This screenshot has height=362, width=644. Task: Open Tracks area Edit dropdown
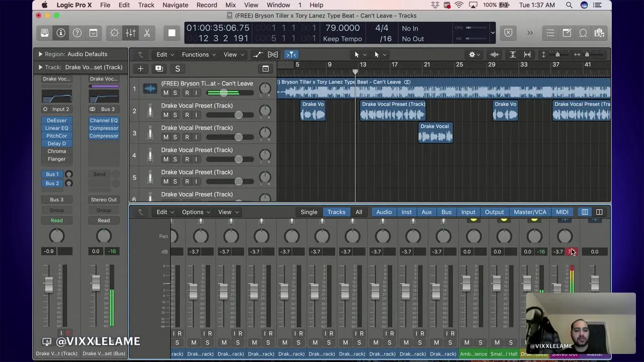tap(165, 54)
